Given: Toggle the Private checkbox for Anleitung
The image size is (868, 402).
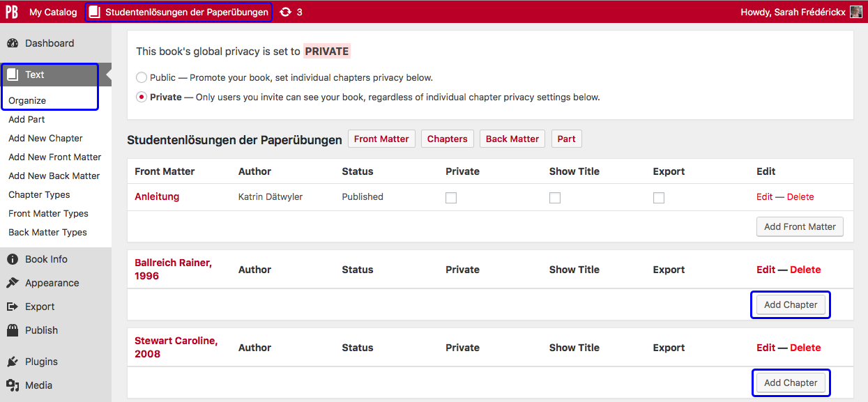Looking at the screenshot, I should [451, 198].
